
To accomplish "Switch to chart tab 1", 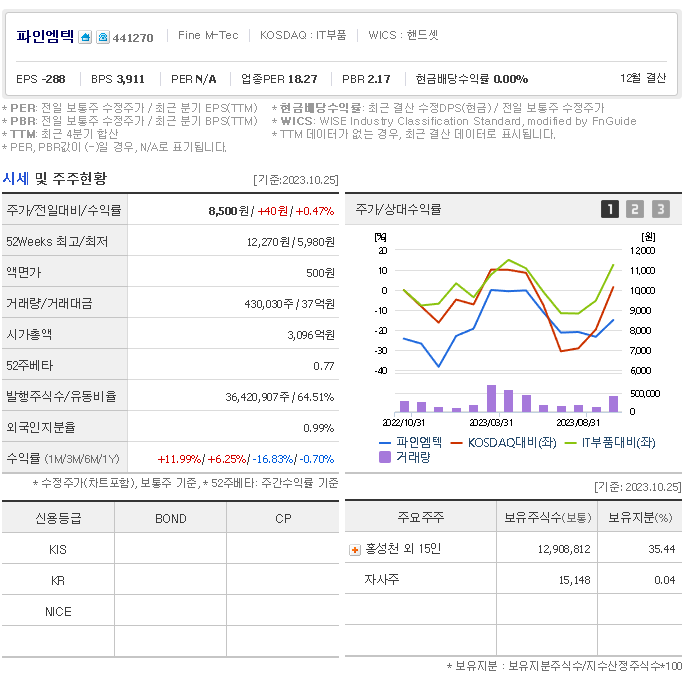I will pos(609,209).
